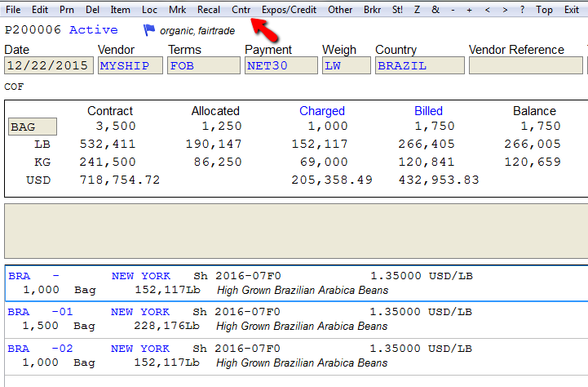Click the COF commodity label
This screenshot has width=588, height=387.
click(14, 87)
